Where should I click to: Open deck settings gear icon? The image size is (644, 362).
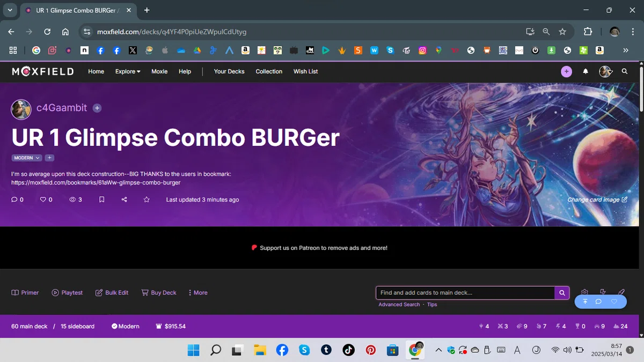coord(585,292)
